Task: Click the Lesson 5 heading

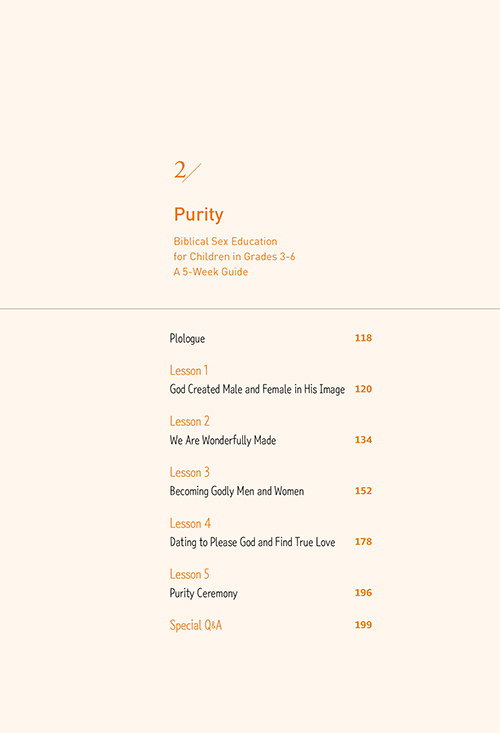Action: pyautogui.click(x=189, y=574)
